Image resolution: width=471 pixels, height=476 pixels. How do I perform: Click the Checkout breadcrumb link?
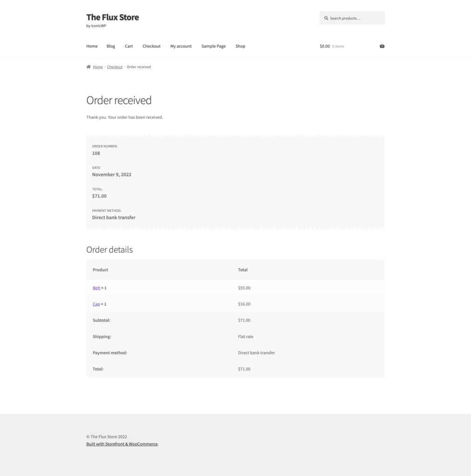click(114, 66)
